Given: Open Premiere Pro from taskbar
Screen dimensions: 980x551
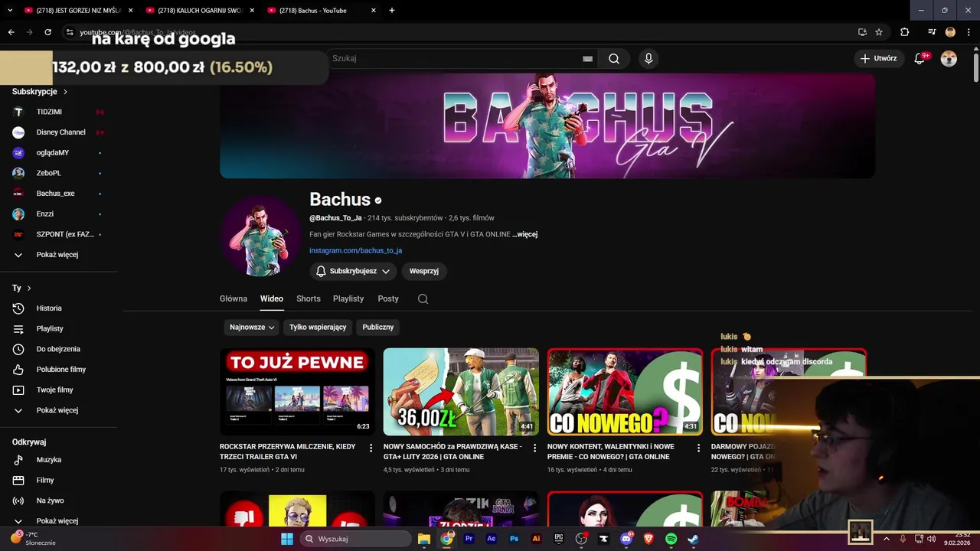Looking at the screenshot, I should (469, 539).
